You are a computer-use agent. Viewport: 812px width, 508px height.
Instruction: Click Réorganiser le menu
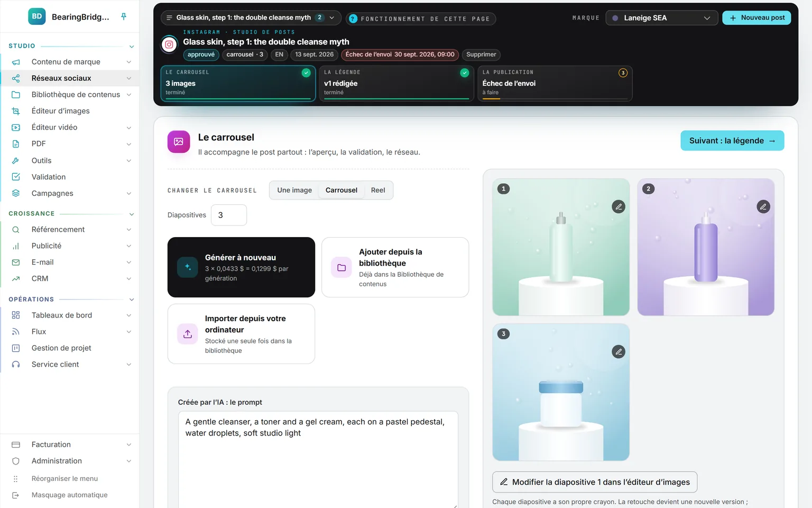pos(64,478)
